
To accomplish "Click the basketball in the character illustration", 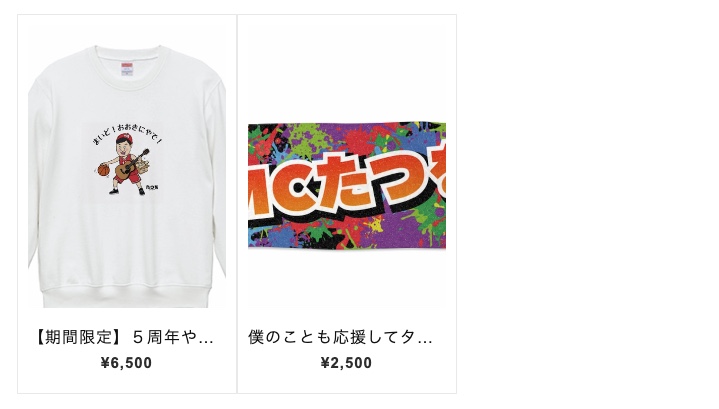I will coord(103,170).
